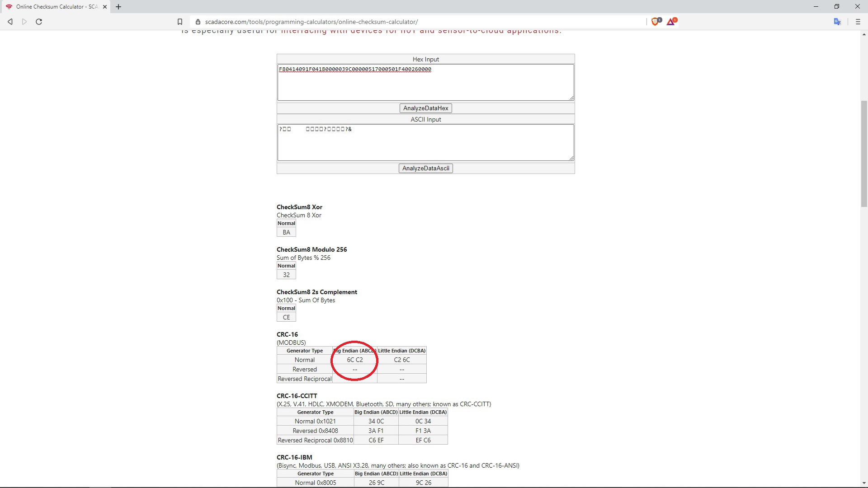The width and height of the screenshot is (868, 488).
Task: Reload the page with refresh icon
Action: [x=39, y=22]
